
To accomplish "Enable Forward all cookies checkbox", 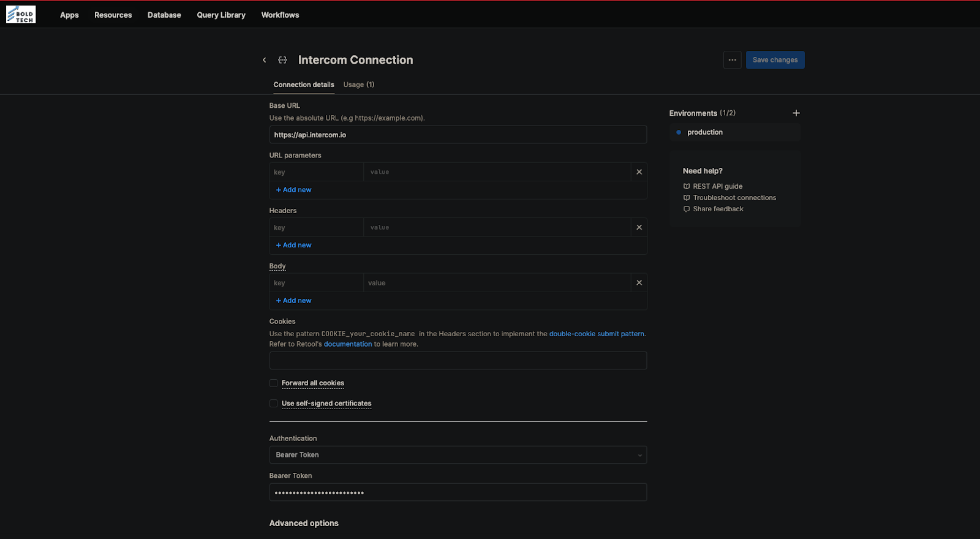I will coord(274,383).
